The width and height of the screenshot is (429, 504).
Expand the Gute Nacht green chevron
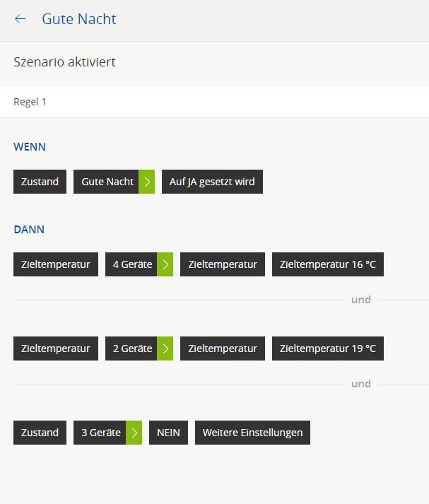pos(147,182)
